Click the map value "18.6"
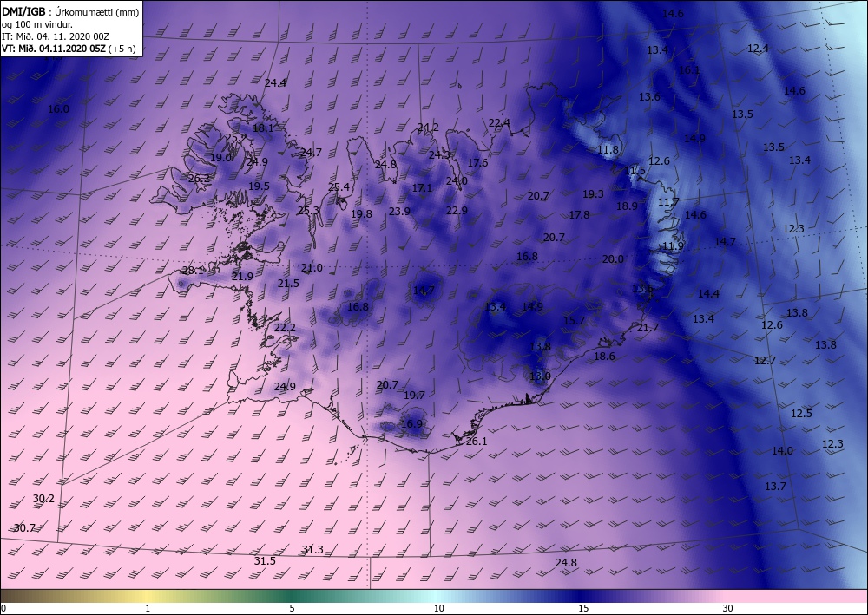Image resolution: width=868 pixels, height=615 pixels. 604,357
